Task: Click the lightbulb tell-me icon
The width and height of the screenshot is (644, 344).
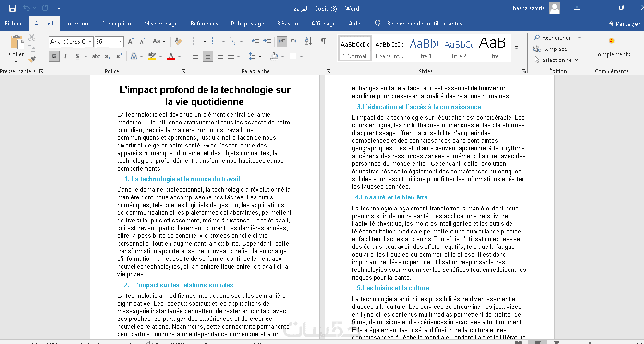Action: click(x=377, y=23)
